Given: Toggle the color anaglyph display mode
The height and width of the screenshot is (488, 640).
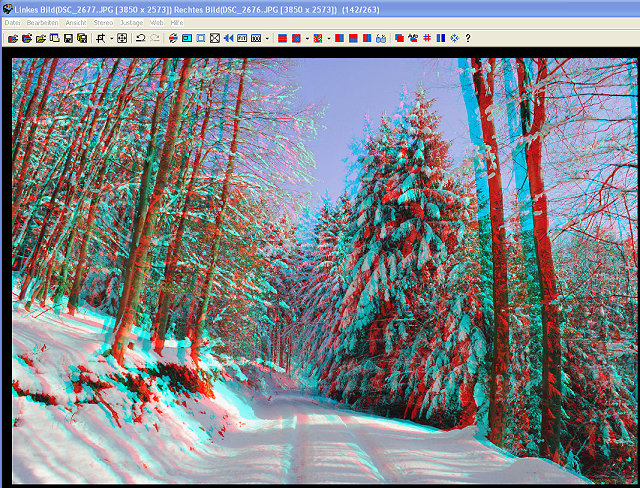Looking at the screenshot, I should (318, 38).
